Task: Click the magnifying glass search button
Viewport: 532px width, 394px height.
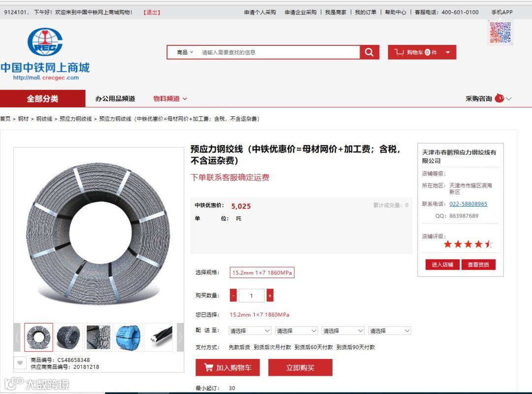Action: pyautogui.click(x=369, y=52)
